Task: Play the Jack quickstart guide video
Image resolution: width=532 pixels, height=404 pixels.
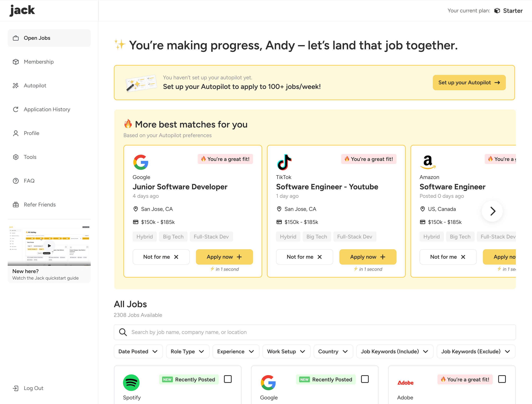Action: pos(49,246)
